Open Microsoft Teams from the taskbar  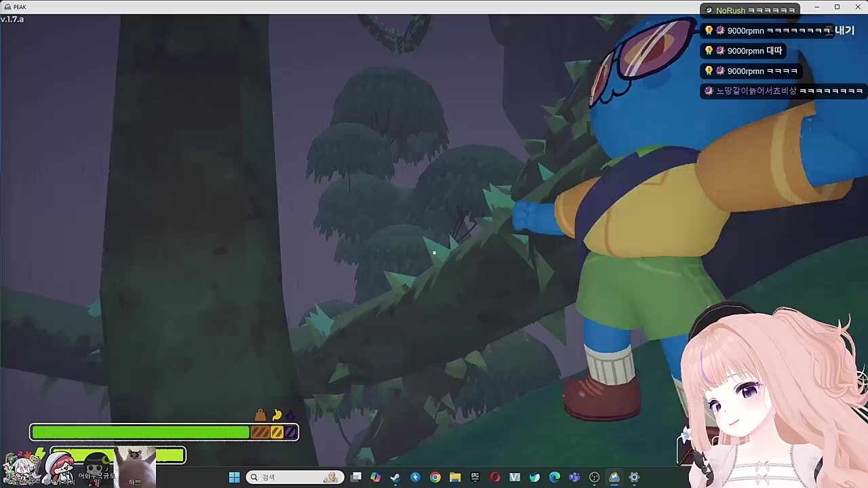pyautogui.click(x=574, y=477)
